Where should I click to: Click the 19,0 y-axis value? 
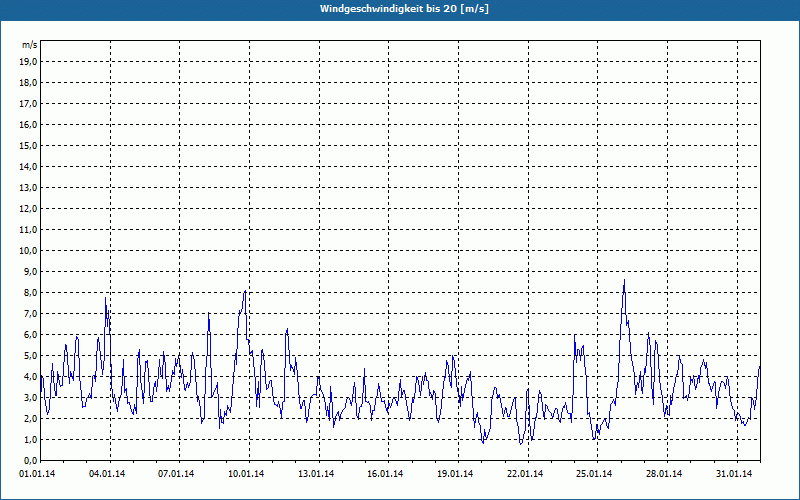point(28,62)
